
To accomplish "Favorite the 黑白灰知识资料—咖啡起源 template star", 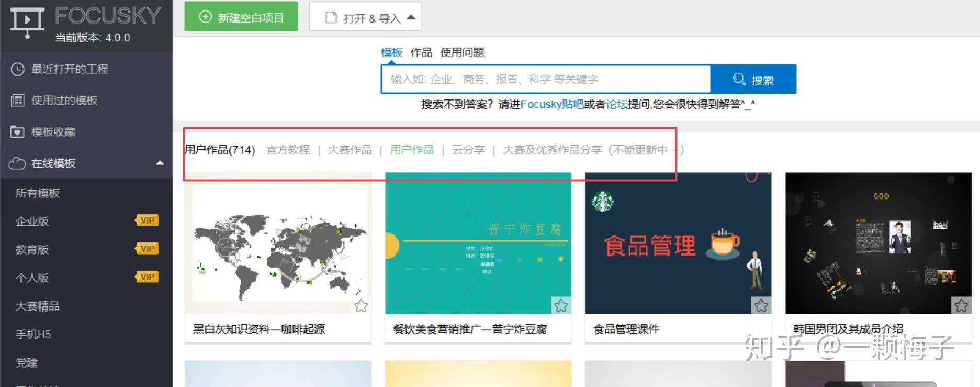I will [x=361, y=306].
